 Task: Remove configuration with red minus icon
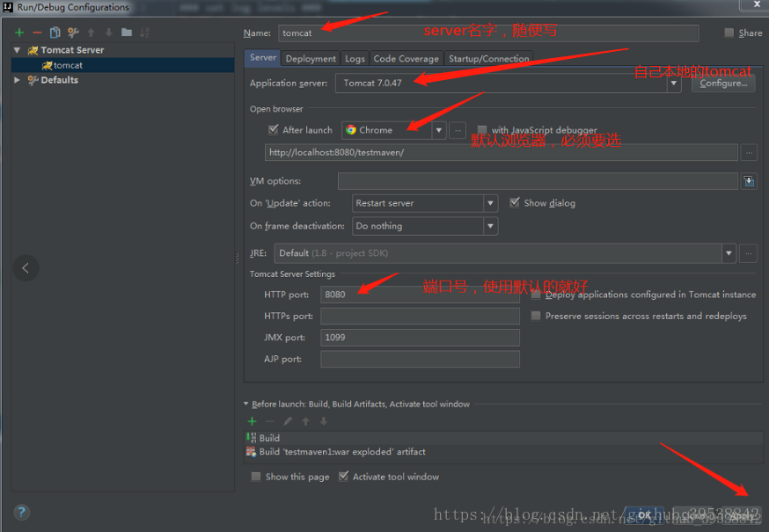pos(37,33)
